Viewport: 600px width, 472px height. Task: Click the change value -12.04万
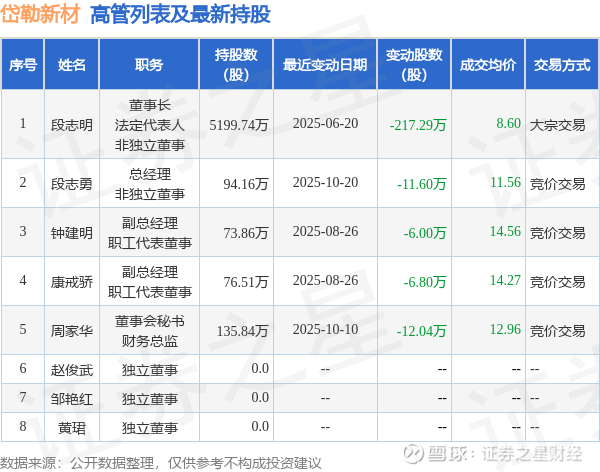pyautogui.click(x=422, y=331)
